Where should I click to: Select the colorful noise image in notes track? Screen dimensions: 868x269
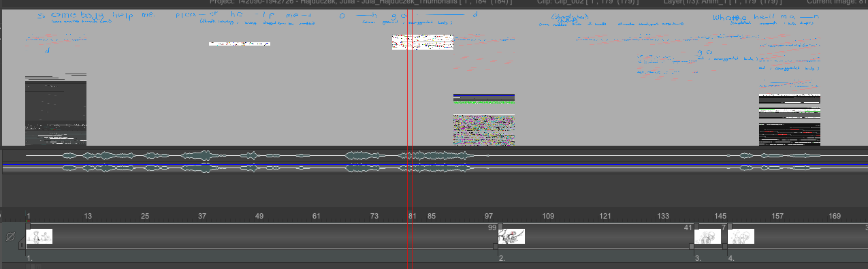point(484,130)
